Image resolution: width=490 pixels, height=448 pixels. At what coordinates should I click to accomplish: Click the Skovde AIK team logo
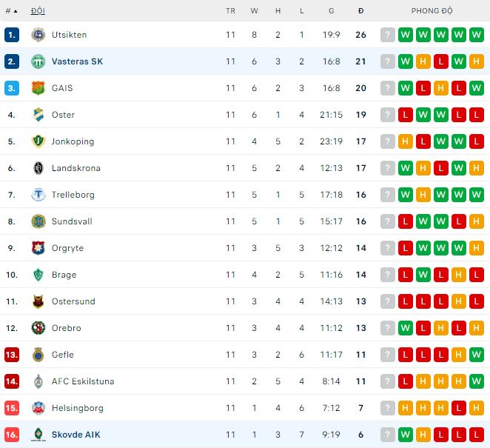[x=38, y=435]
